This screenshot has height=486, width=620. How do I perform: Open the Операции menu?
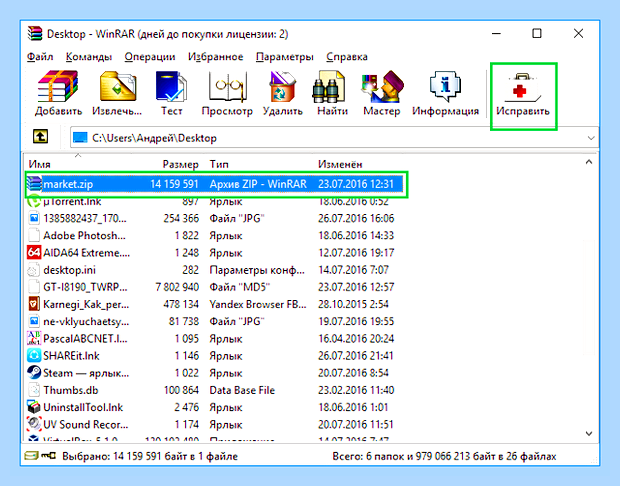pyautogui.click(x=150, y=57)
